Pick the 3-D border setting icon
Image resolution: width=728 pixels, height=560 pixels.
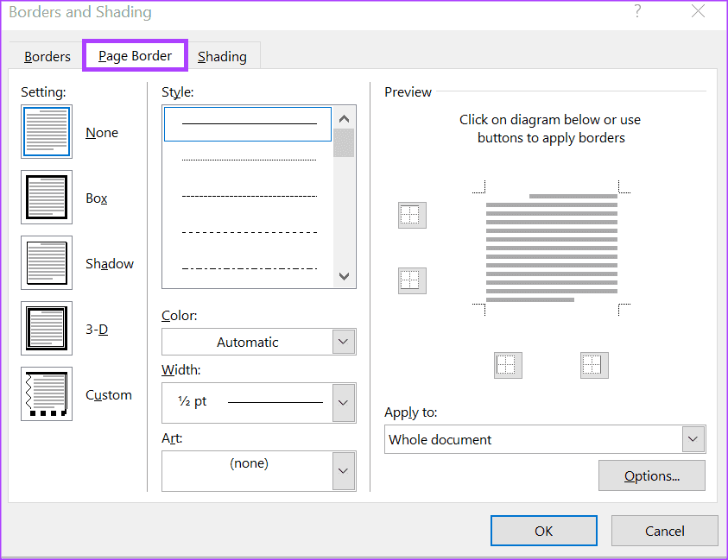[47, 329]
